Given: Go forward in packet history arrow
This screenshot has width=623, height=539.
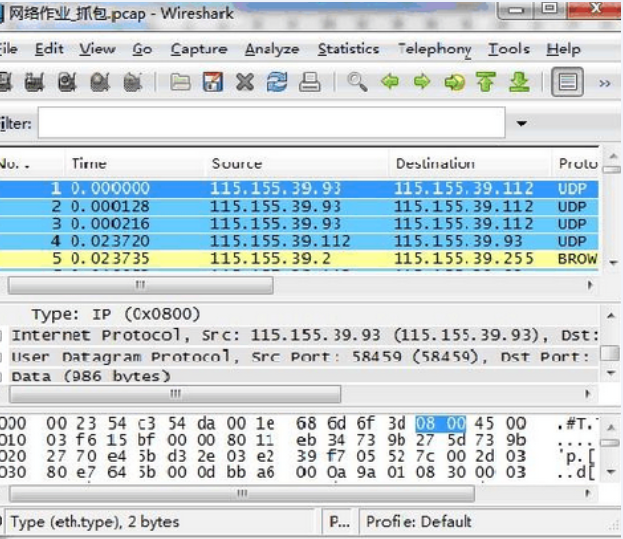Looking at the screenshot, I should coord(422,82).
